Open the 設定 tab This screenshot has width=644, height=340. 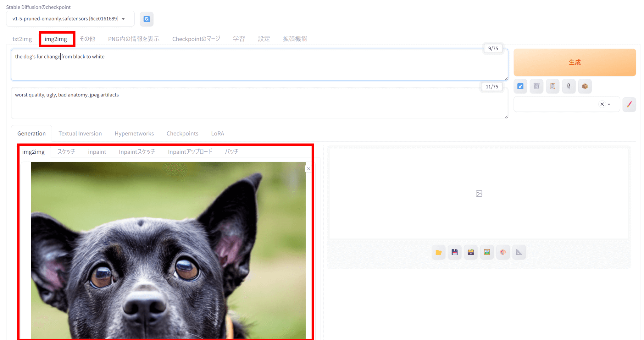tap(264, 39)
